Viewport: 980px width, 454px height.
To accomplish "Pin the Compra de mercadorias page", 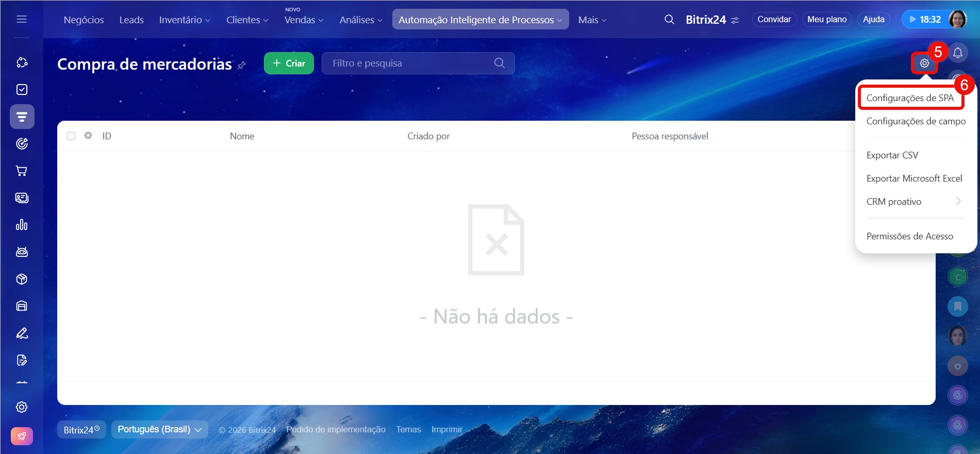I will point(241,65).
